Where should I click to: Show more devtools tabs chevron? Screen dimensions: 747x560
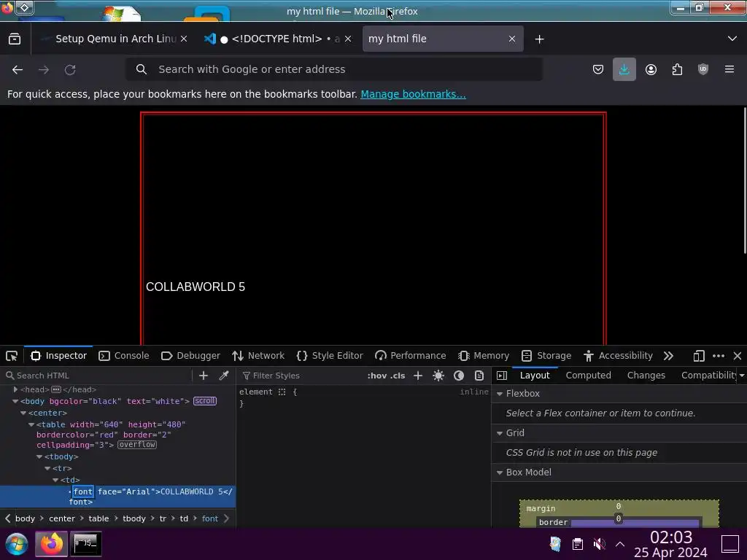click(668, 356)
